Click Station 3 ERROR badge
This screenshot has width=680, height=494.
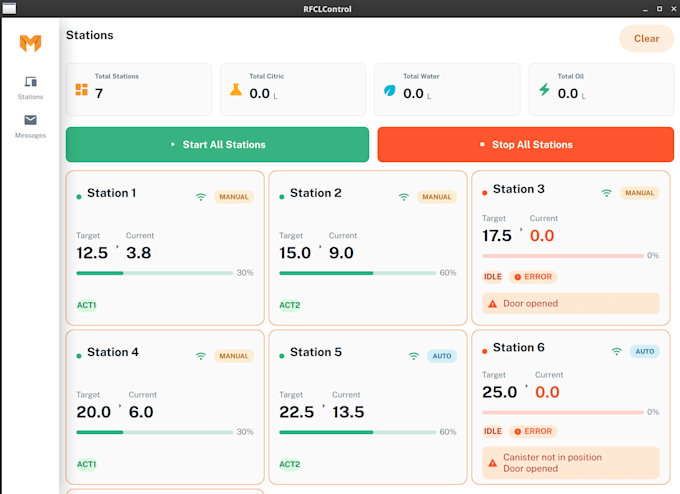pos(533,277)
